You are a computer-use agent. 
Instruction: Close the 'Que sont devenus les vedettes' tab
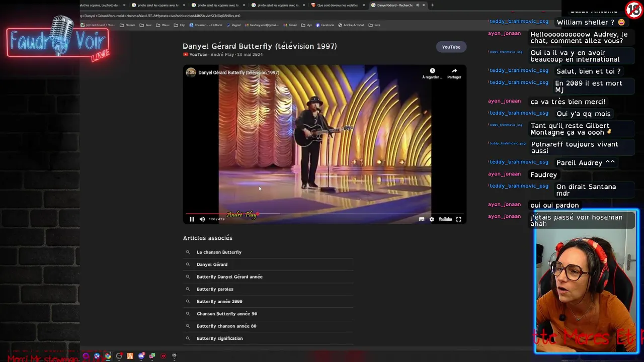pos(364,5)
